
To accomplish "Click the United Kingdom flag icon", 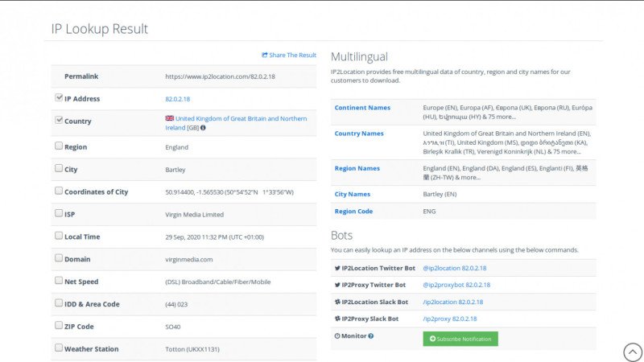I will point(169,118).
